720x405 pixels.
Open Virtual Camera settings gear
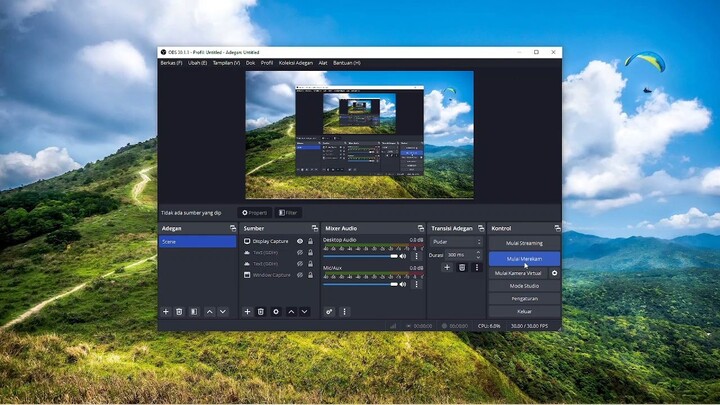(555, 273)
